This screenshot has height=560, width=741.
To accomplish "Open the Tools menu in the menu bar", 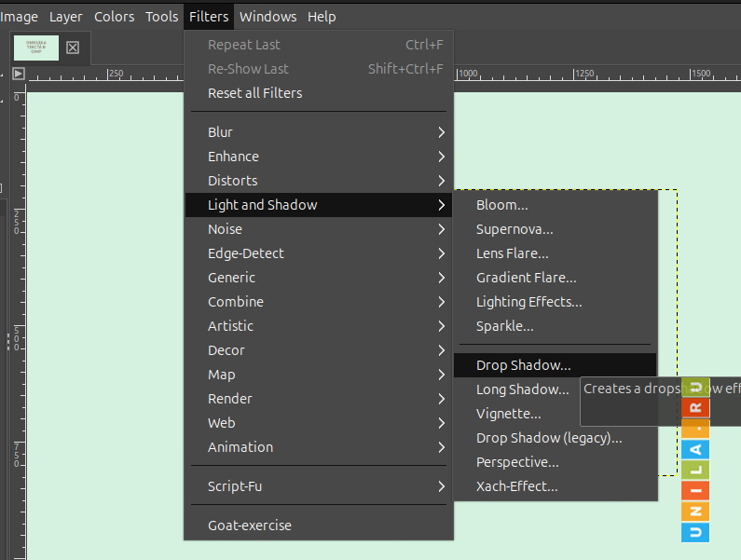I will [161, 17].
